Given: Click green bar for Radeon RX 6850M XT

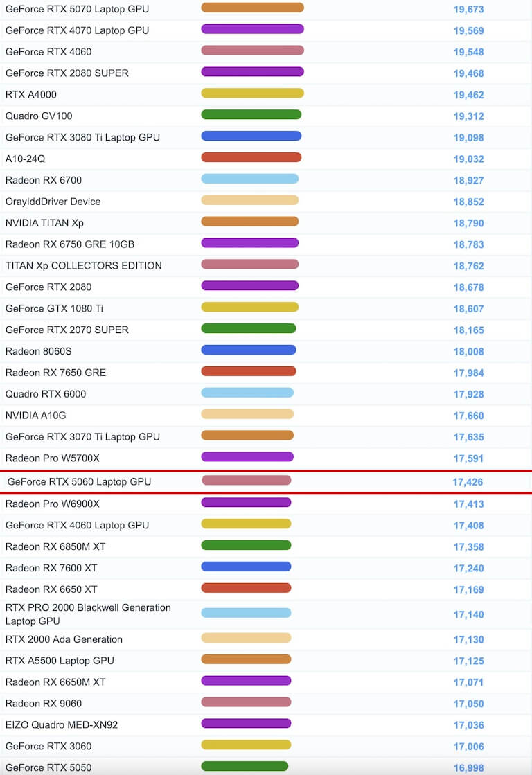Looking at the screenshot, I should click(x=246, y=545).
